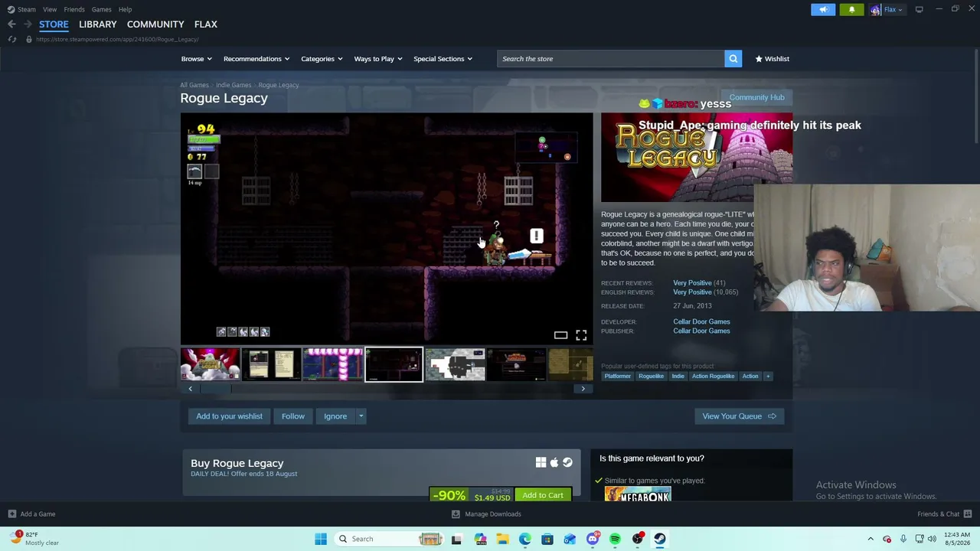This screenshot has height=551, width=980.
Task: Select the Rogue Legacy trailer thumbnail
Action: tap(210, 364)
